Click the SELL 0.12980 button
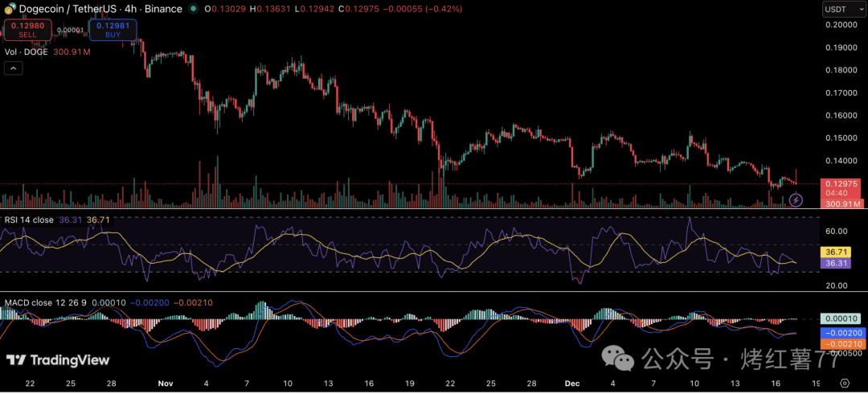 point(27,30)
